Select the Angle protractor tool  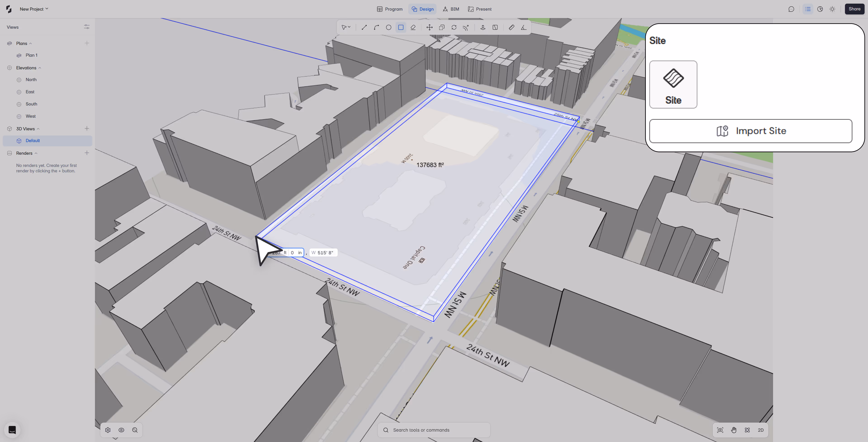524,28
